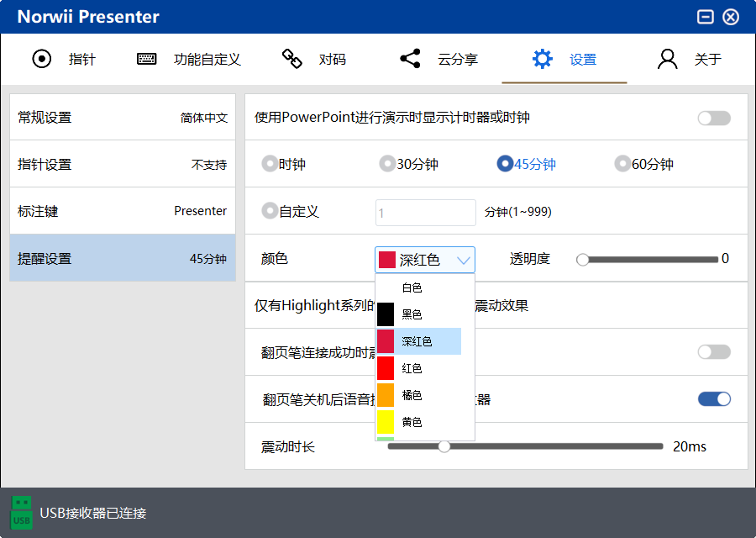Switch to the 对码 tab
The image size is (756, 538).
(x=314, y=59)
